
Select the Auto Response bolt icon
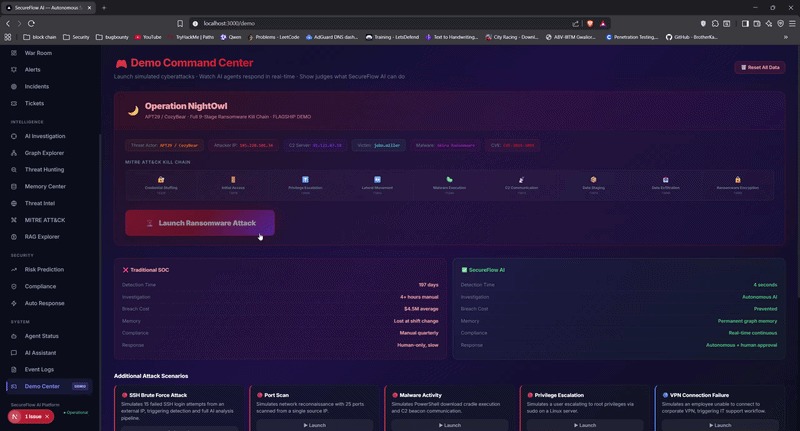(14, 303)
